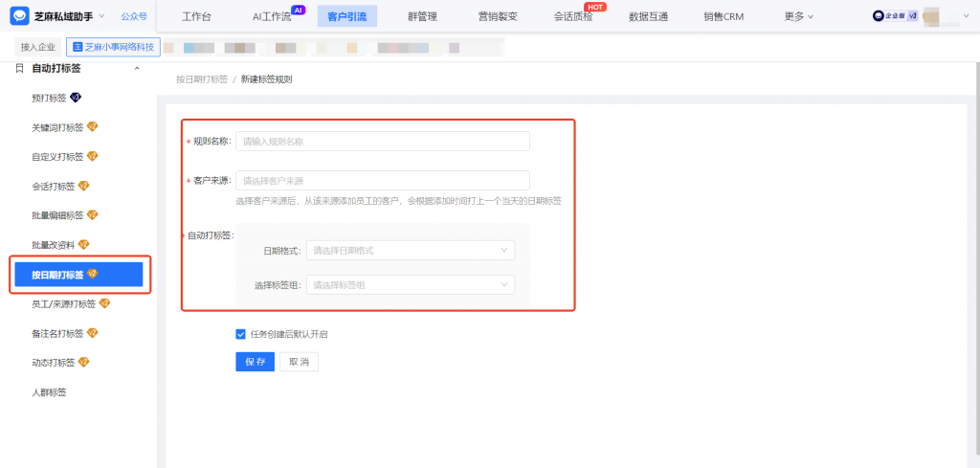The height and width of the screenshot is (468, 980).
Task: Open 备注名打标签 in the sidebar
Action: [x=57, y=334]
